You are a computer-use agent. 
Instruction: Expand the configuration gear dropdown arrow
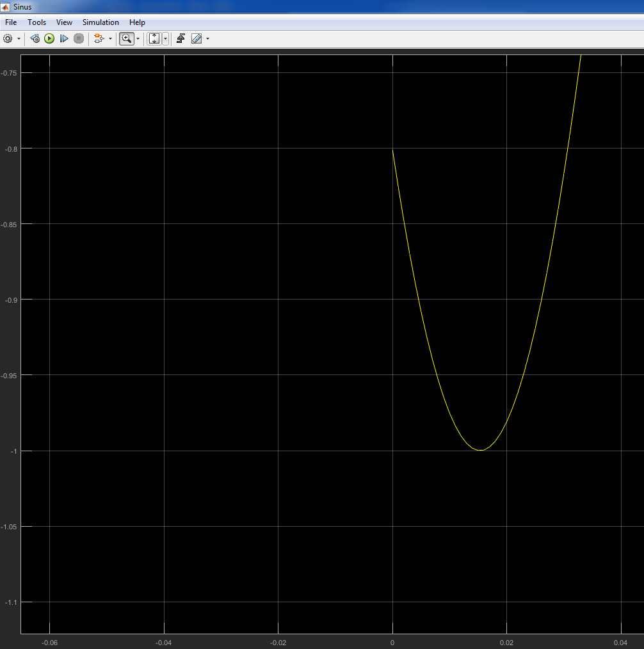pos(19,38)
